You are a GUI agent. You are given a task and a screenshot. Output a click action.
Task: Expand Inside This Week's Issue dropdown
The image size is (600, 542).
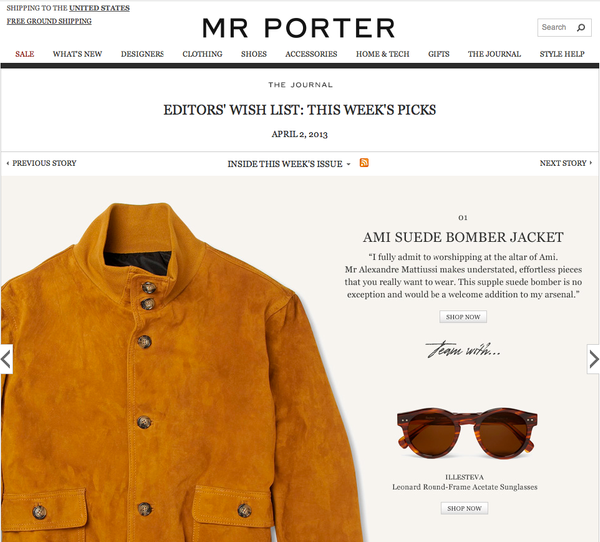289,164
